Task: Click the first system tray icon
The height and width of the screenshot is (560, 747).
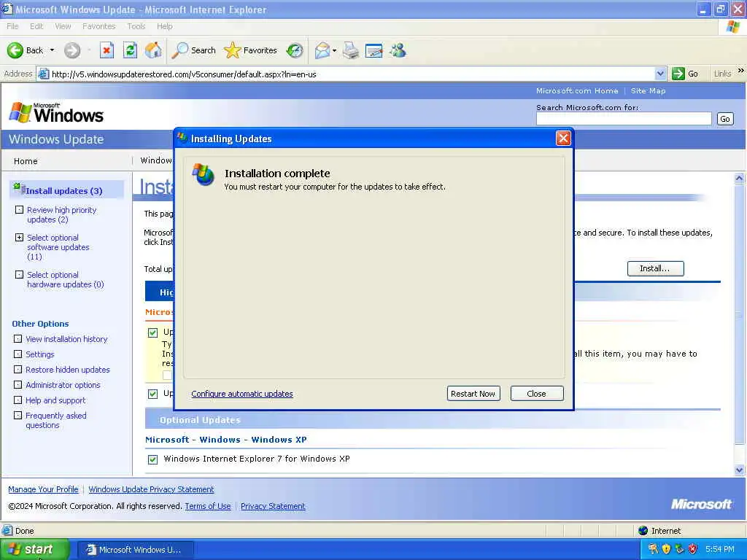Action: click(653, 549)
